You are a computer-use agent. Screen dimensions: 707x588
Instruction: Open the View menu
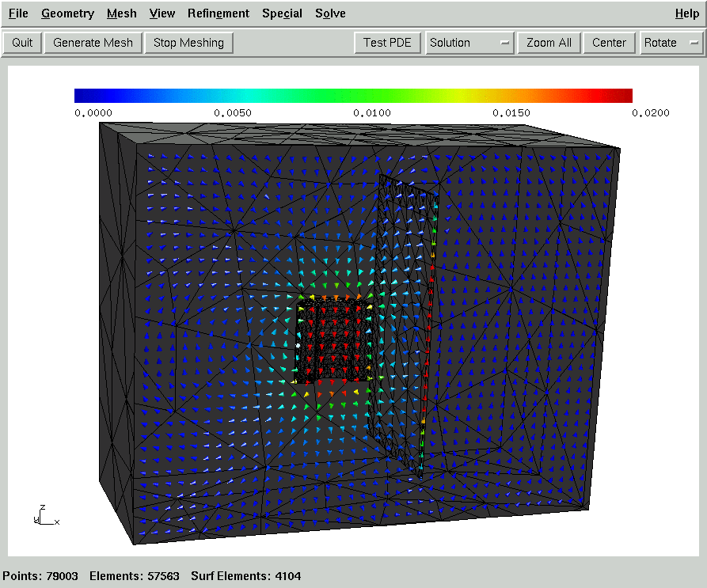coord(162,13)
